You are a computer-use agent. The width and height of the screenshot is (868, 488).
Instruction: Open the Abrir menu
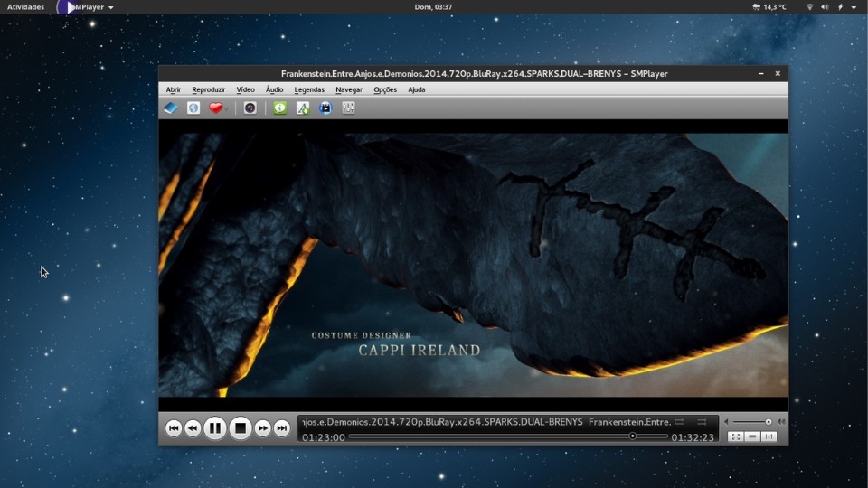(x=174, y=89)
